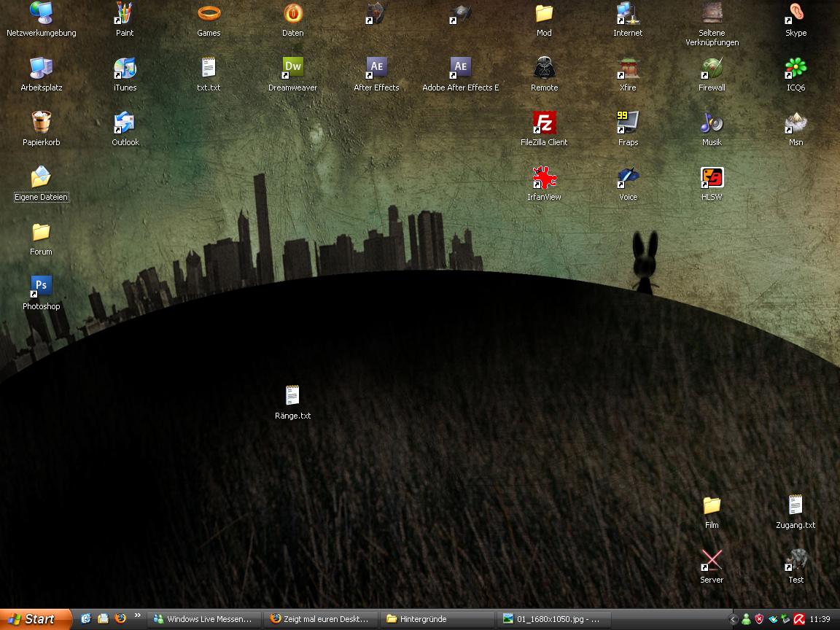
Task: Click the Photoshop desktop shortcut
Action: (41, 287)
